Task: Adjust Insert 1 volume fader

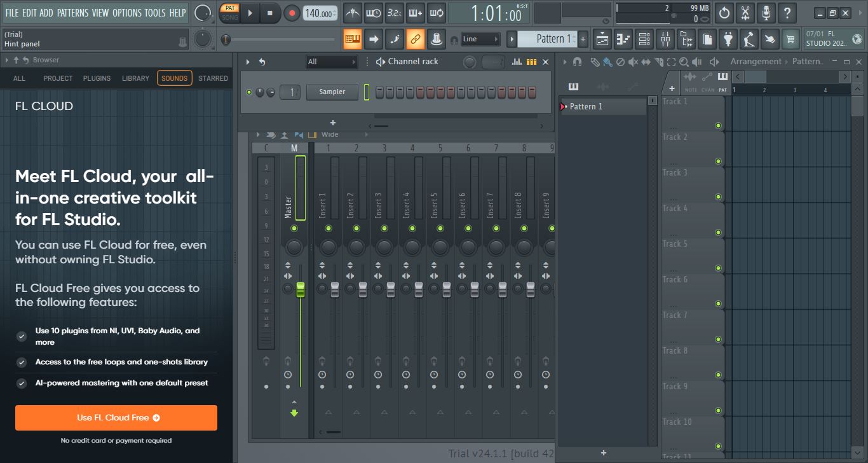Action: pyautogui.click(x=335, y=289)
